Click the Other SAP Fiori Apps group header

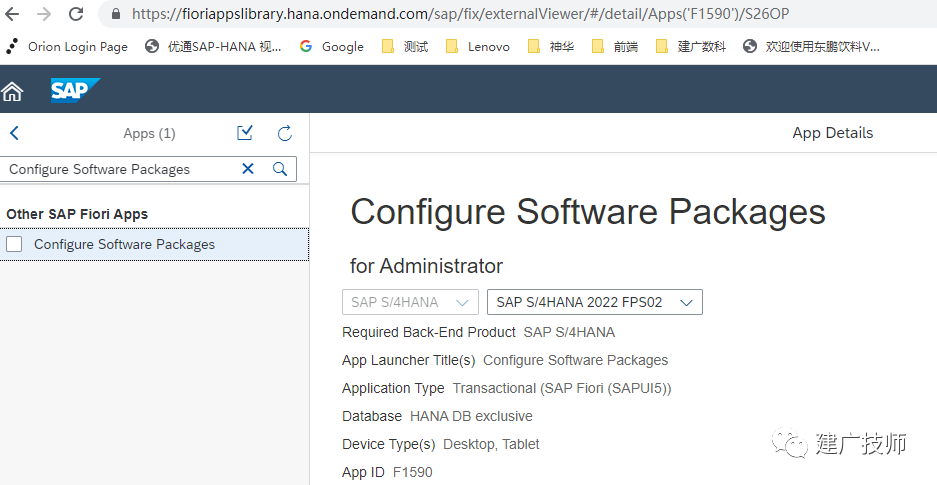[77, 214]
